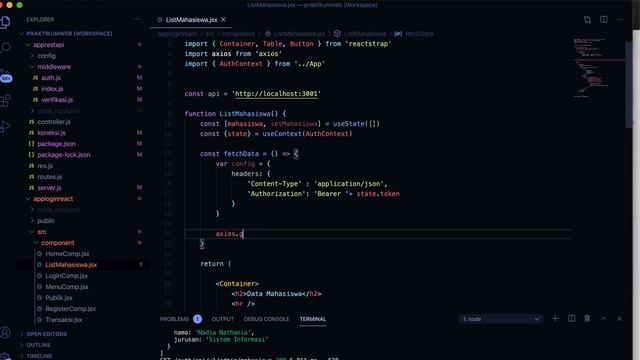Split the terminal panel

(571, 319)
